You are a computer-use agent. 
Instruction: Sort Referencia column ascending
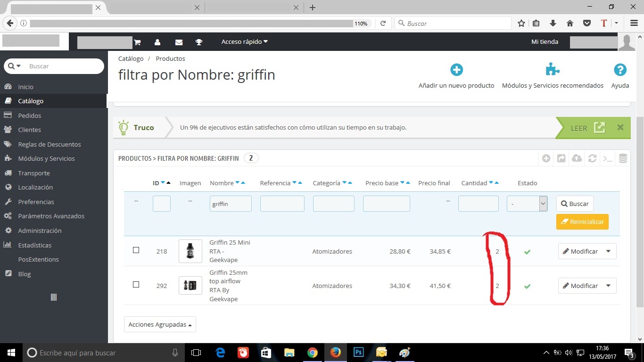tap(300, 183)
